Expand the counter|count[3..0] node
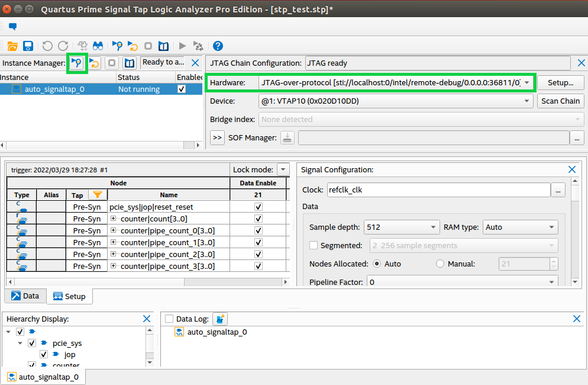Screen dimensions: 588x385 click(114, 219)
